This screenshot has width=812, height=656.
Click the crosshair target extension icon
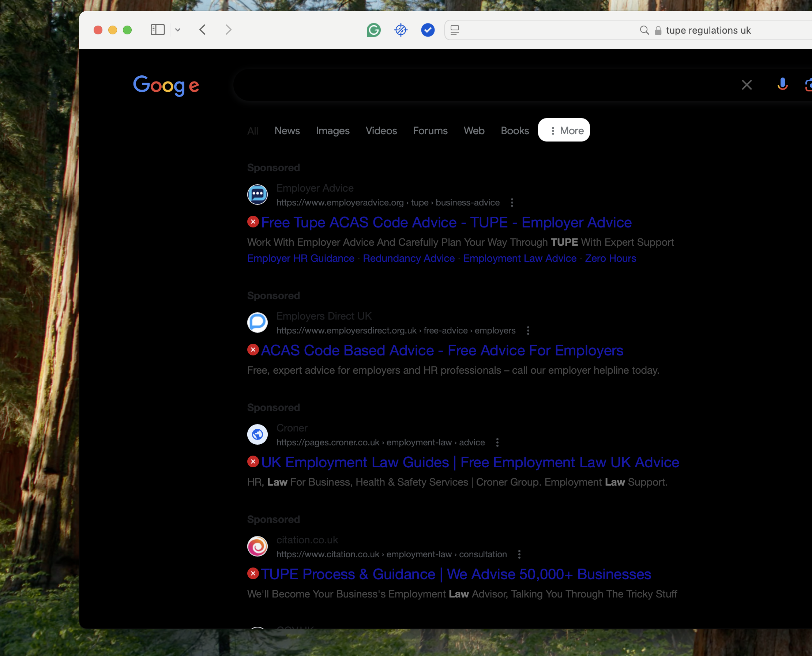pos(400,30)
